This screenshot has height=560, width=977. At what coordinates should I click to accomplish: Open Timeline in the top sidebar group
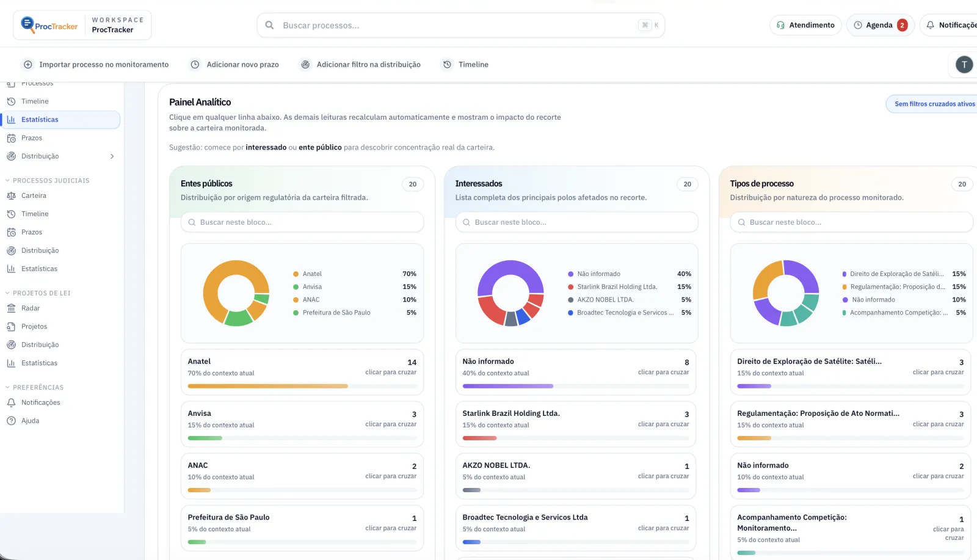pos(61,101)
